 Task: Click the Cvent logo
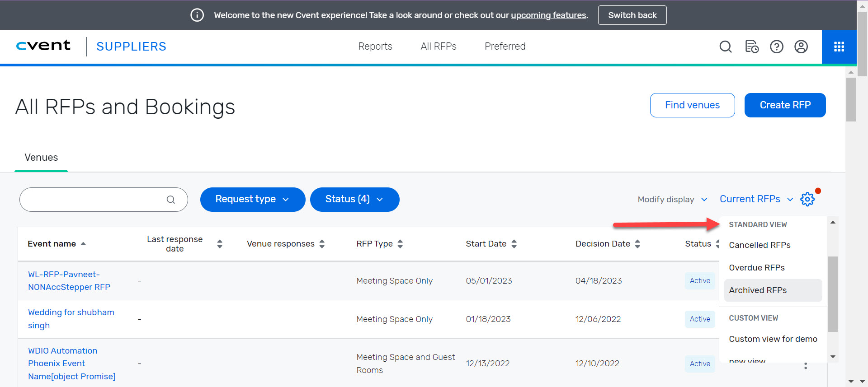pos(43,46)
